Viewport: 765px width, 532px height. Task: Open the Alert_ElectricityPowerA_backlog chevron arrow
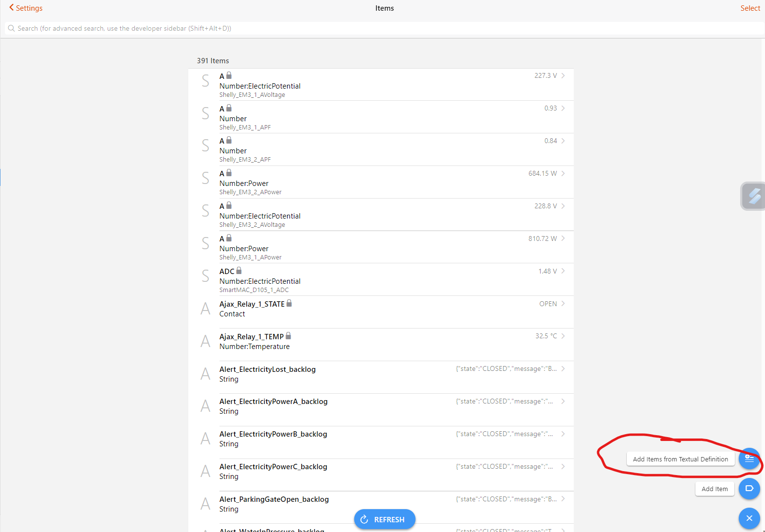563,401
